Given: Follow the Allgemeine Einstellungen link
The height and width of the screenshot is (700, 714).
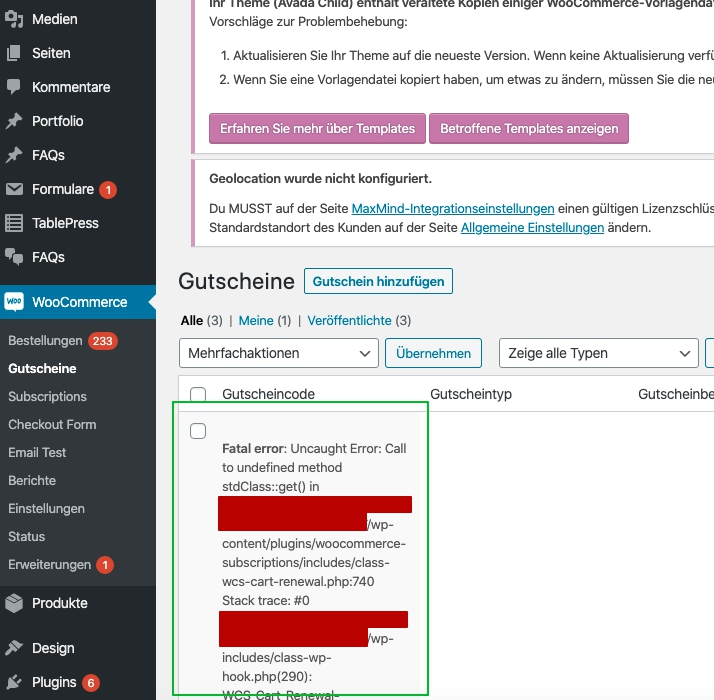Looking at the screenshot, I should (532, 228).
